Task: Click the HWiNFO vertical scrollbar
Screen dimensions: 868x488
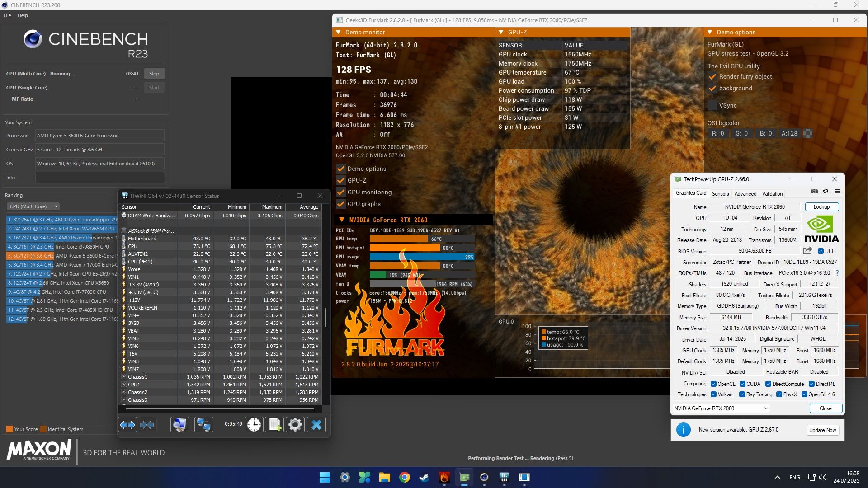Action: pos(326,318)
